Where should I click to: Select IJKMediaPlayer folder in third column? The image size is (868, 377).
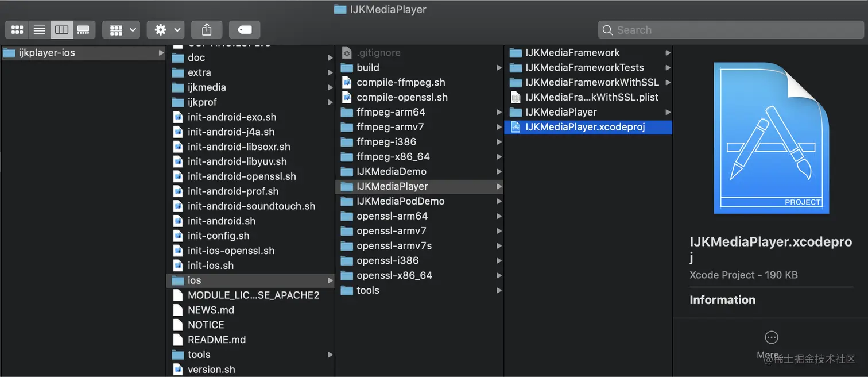(420, 186)
